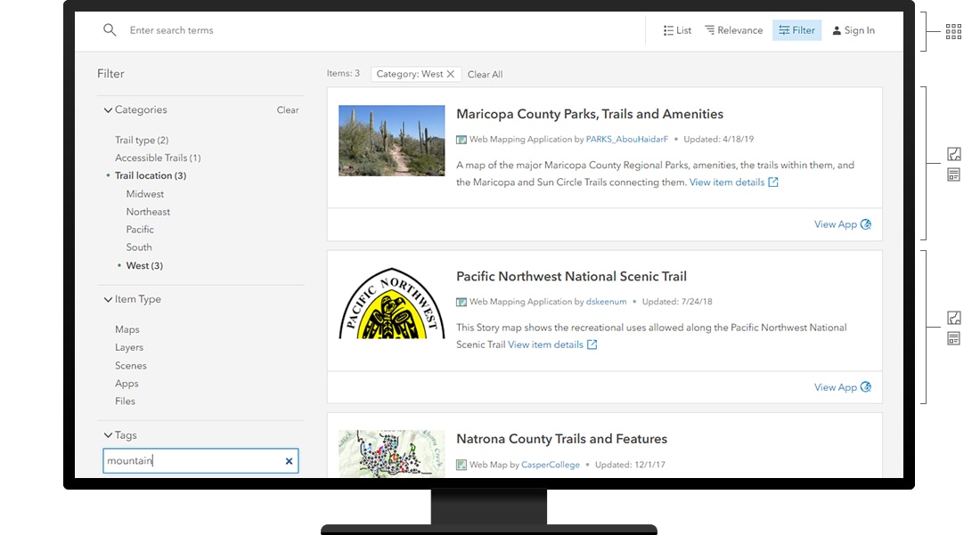Screen dimensions: 980x535
Task: Click the Tags input containing mountain
Action: 200,461
